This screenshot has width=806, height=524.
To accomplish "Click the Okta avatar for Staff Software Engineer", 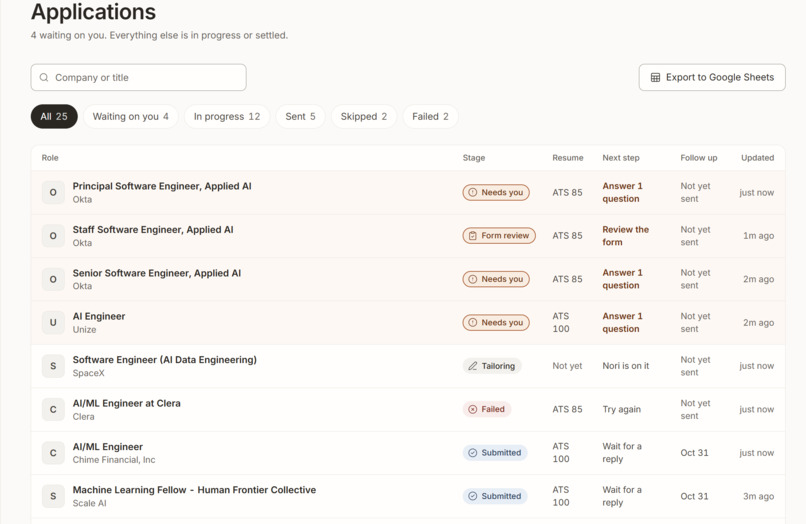I will coord(53,236).
